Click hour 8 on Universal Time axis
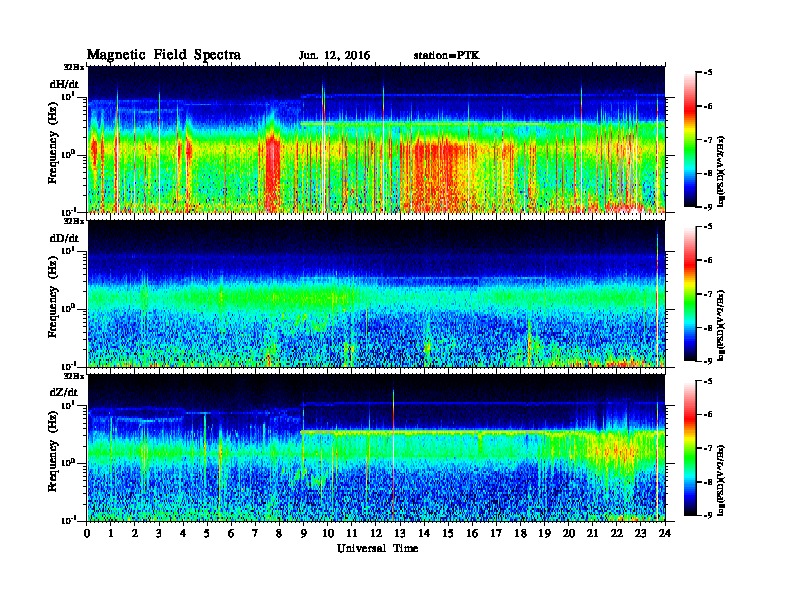 [x=279, y=533]
